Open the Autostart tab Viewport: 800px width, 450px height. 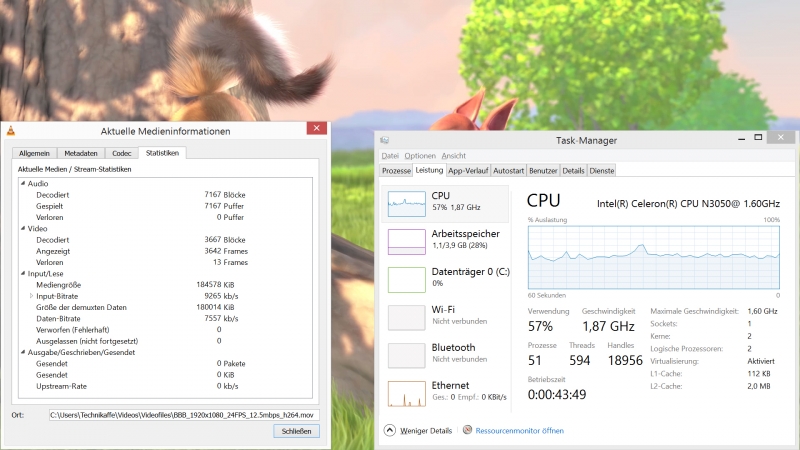point(508,171)
